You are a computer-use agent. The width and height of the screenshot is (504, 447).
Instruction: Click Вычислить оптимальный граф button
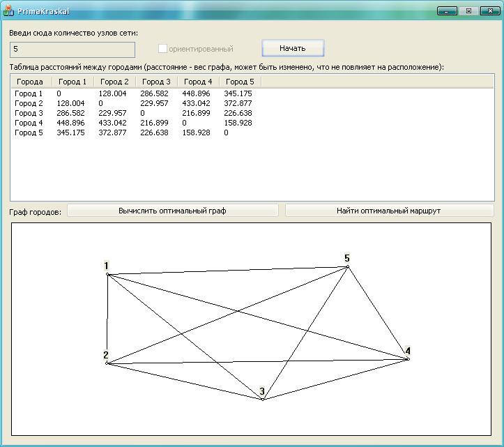pyautogui.click(x=173, y=211)
